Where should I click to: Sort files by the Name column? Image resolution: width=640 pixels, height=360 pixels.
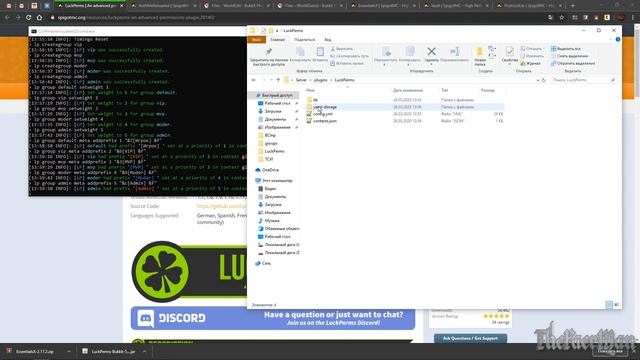pos(310,90)
